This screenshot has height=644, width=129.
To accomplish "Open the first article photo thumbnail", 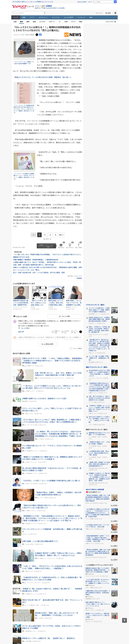I will [x=24, y=49].
